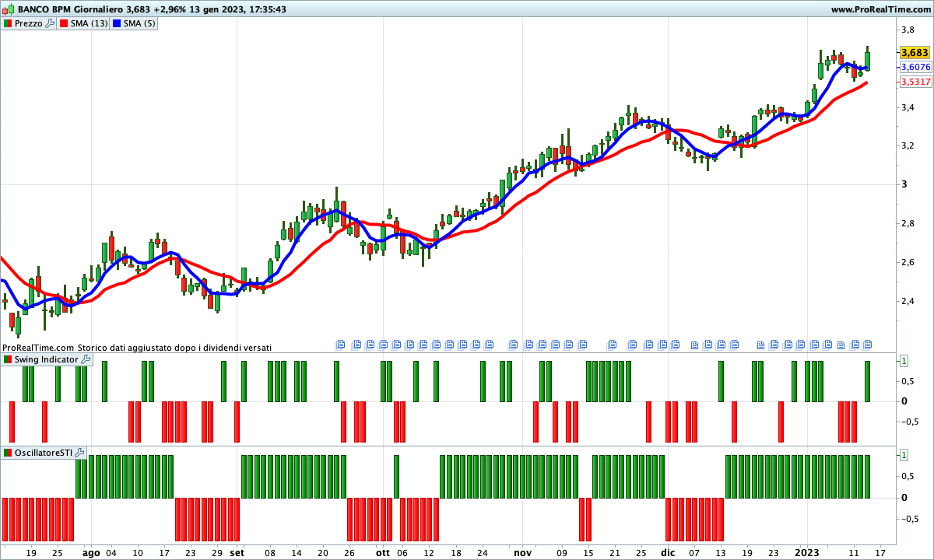
Task: Click the blue SMA (5) color swatch
Action: [117, 23]
